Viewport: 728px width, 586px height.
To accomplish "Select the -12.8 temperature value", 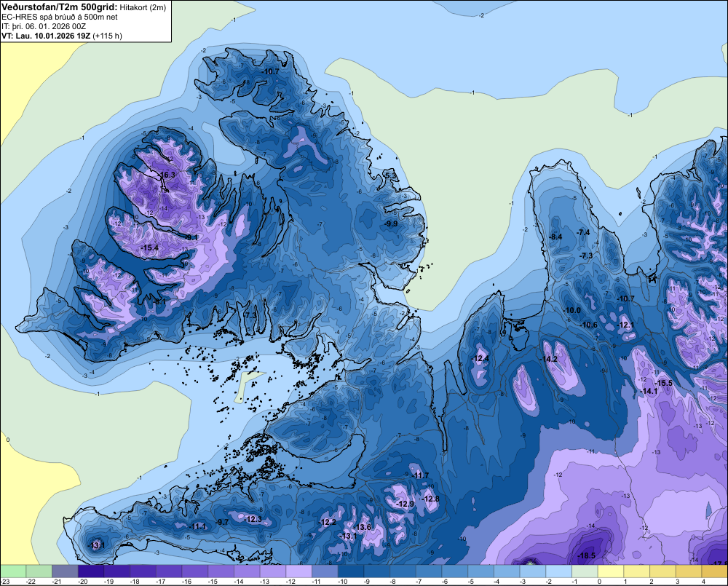I will click(430, 499).
